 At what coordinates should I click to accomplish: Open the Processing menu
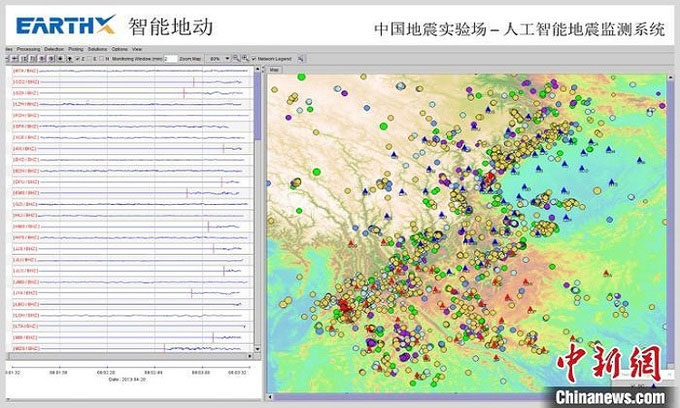(28, 49)
